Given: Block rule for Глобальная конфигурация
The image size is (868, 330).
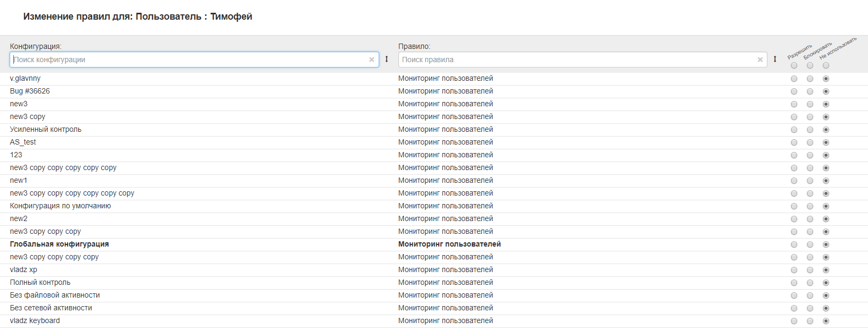Looking at the screenshot, I should tap(810, 244).
